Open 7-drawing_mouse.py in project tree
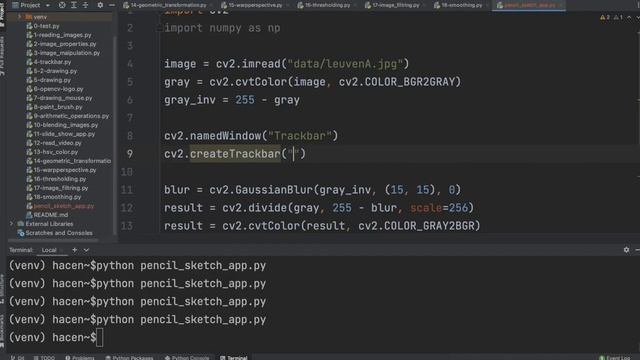 click(59, 98)
